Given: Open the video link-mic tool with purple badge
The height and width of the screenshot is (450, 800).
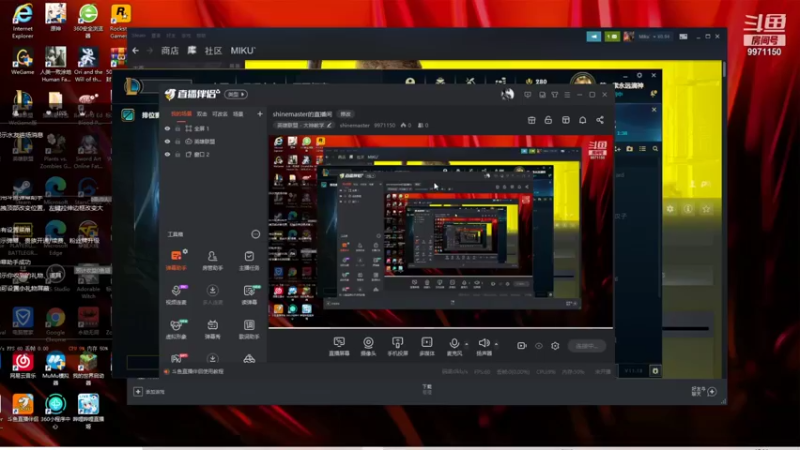Looking at the screenshot, I should click(x=177, y=294).
